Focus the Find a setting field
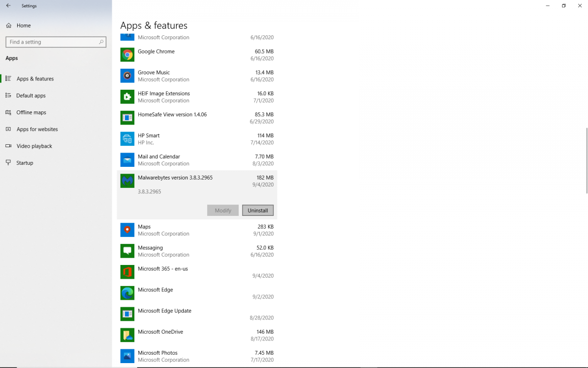Image resolution: width=588 pixels, height=368 pixels. (56, 42)
